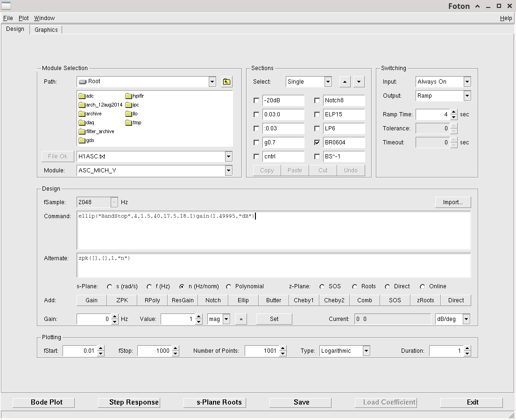Image resolution: width=516 pixels, height=420 pixels.
Task: Open the hpifir folder
Action: pyautogui.click(x=138, y=96)
